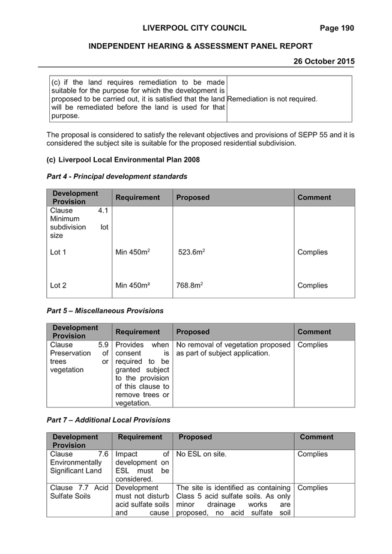Click 'Min 450m²' requirement in Lot 2 row
The height and width of the screenshot is (554, 392).
pyautogui.click(x=133, y=285)
